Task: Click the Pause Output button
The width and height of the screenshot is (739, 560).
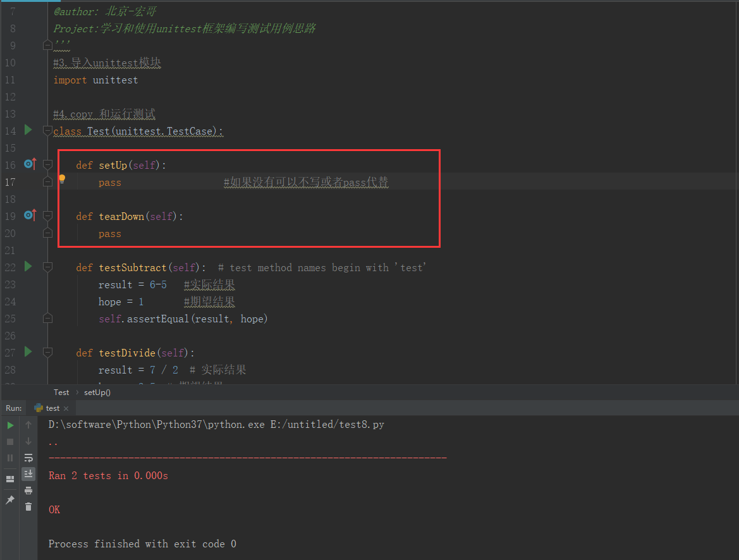Action: (x=10, y=458)
